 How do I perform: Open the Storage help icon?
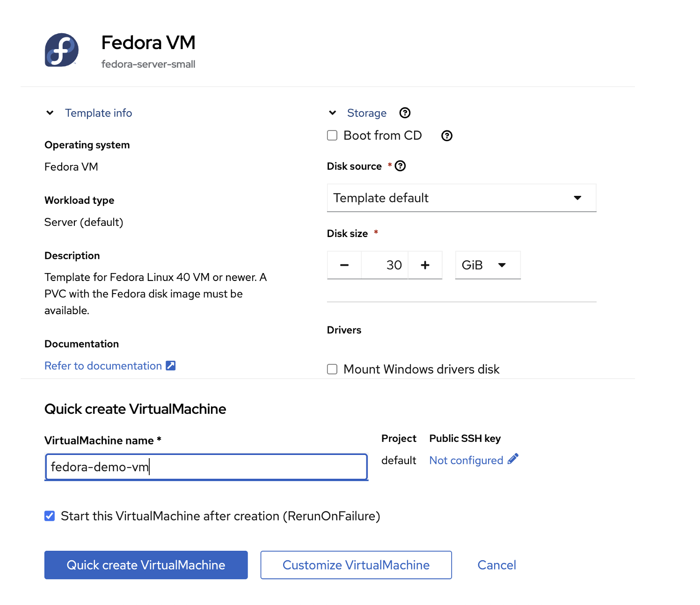click(404, 113)
